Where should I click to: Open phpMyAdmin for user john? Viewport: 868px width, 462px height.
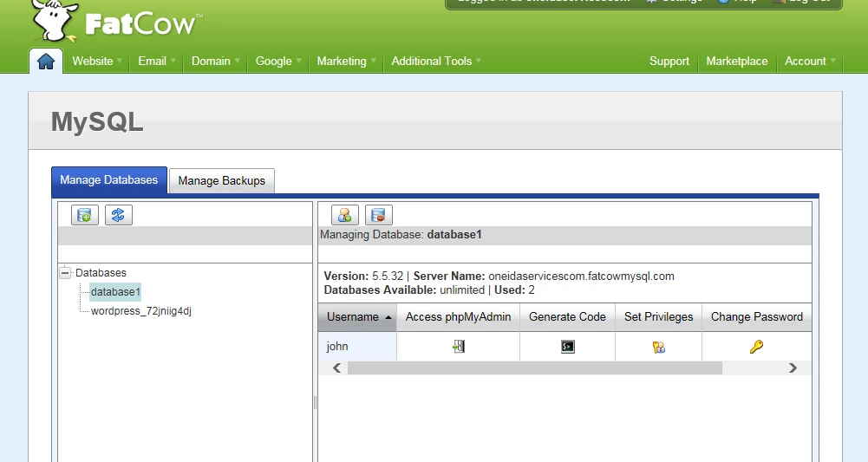point(459,347)
